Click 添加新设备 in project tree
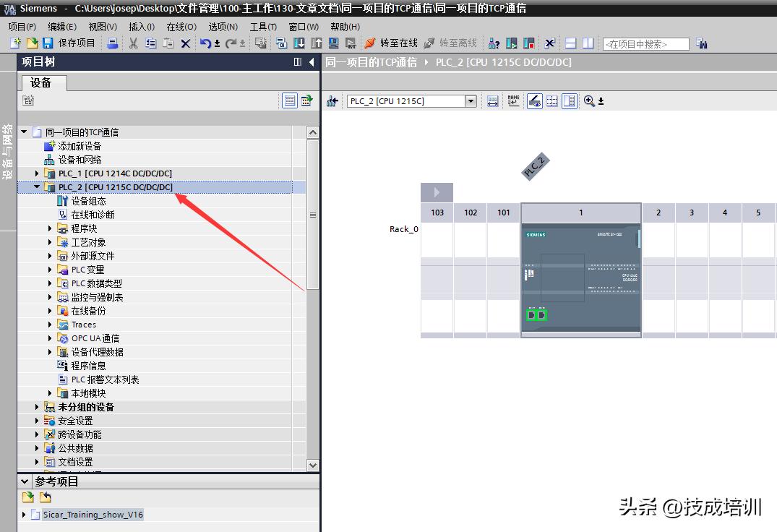777x532 pixels. 80,145
